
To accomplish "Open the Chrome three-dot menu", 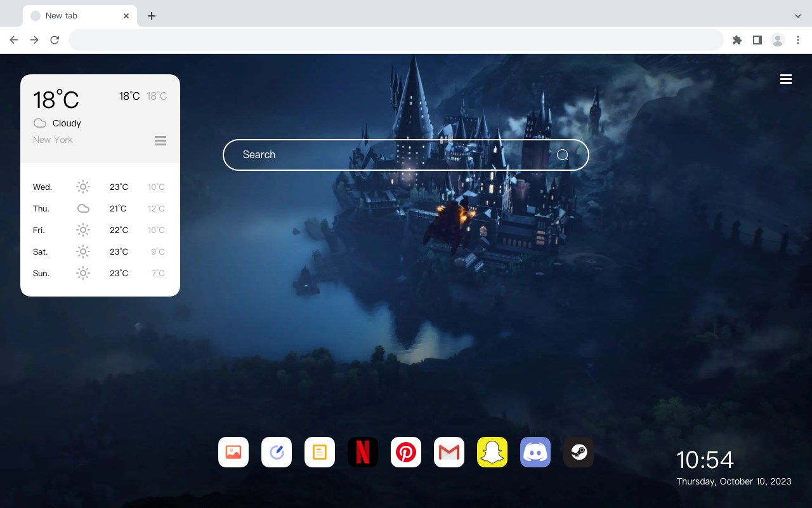I will [798, 40].
